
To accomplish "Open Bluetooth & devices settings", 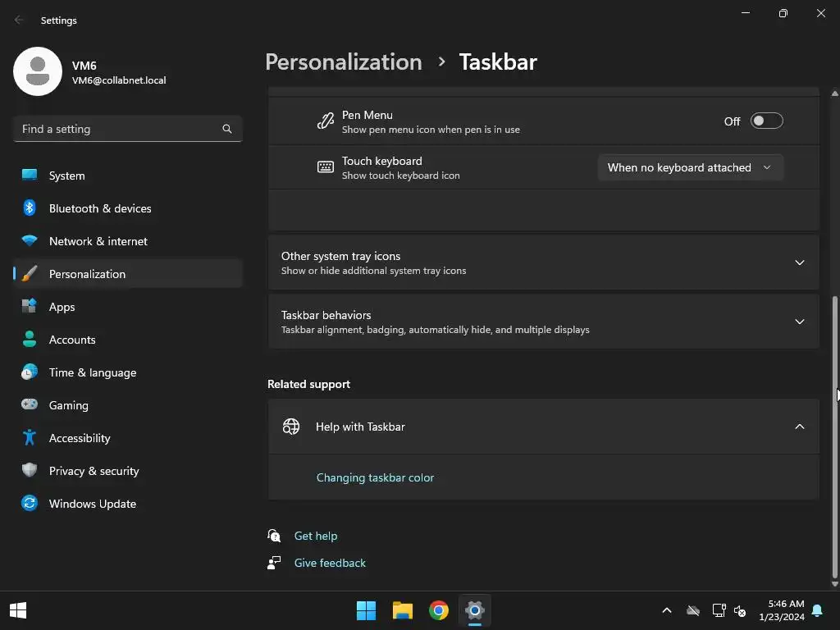I will click(127, 208).
